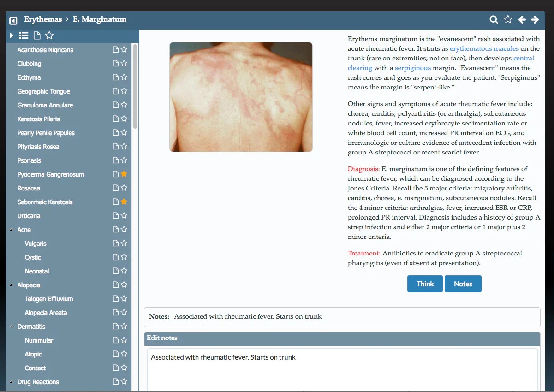Open note icon for Granuloma Annulare
The width and height of the screenshot is (554, 392).
[116, 105]
